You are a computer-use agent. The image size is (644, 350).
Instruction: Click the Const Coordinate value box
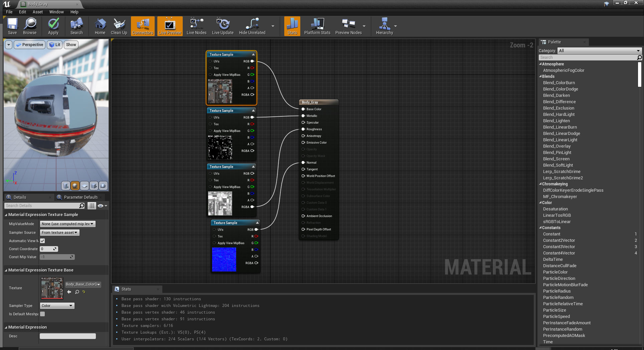[x=49, y=249]
